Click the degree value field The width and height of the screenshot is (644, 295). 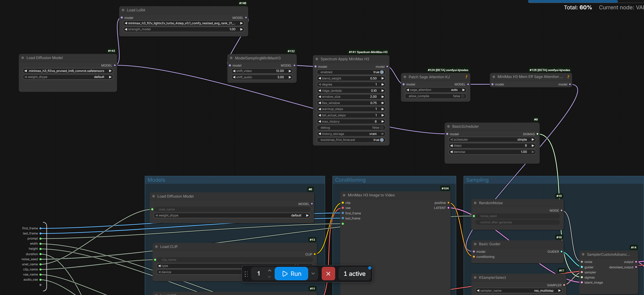coord(351,85)
